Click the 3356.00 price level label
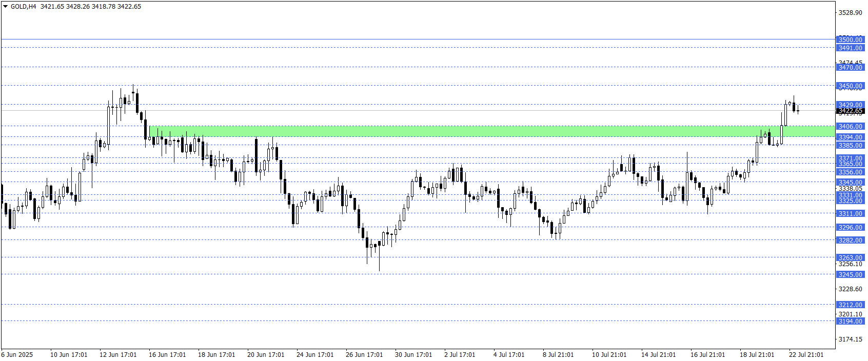Viewport: 868px width, 361px height. 851,172
